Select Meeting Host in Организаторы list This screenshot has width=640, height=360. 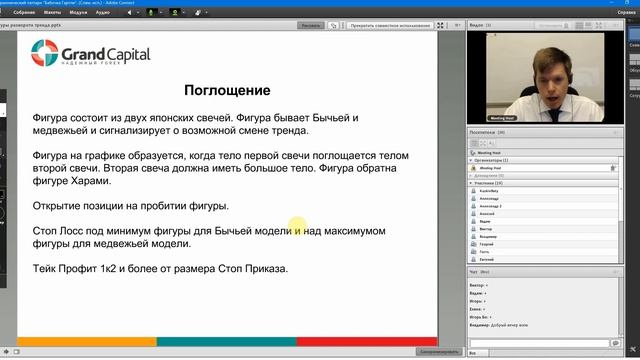point(543,168)
